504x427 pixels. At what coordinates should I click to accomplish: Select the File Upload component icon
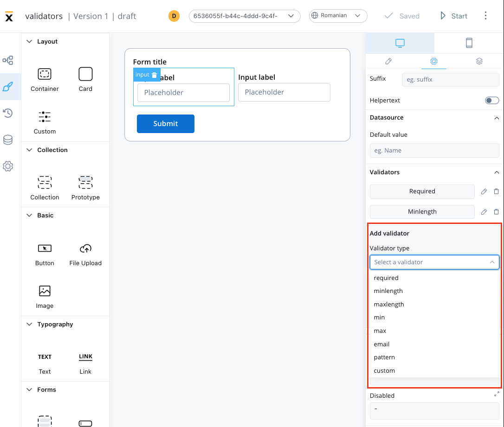tap(85, 249)
